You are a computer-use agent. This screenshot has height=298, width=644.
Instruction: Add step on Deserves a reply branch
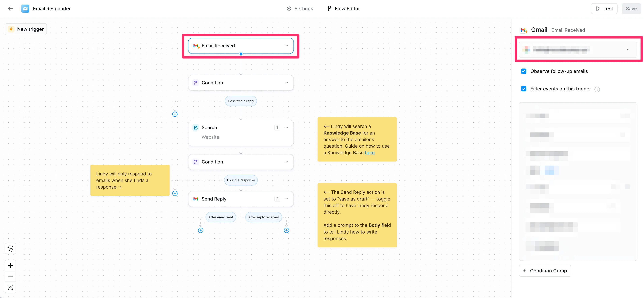pyautogui.click(x=175, y=114)
